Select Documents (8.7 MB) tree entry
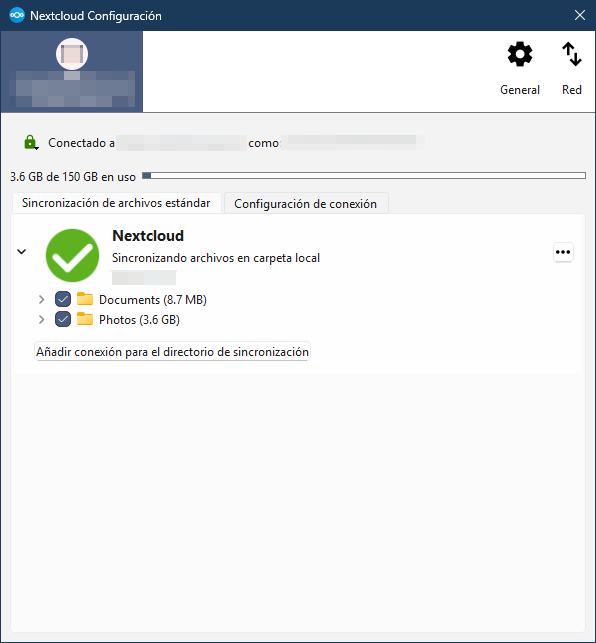This screenshot has width=596, height=643. [153, 300]
